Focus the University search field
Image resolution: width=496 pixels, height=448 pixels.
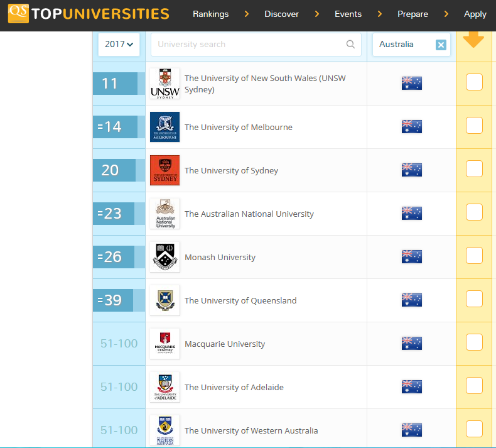point(256,45)
